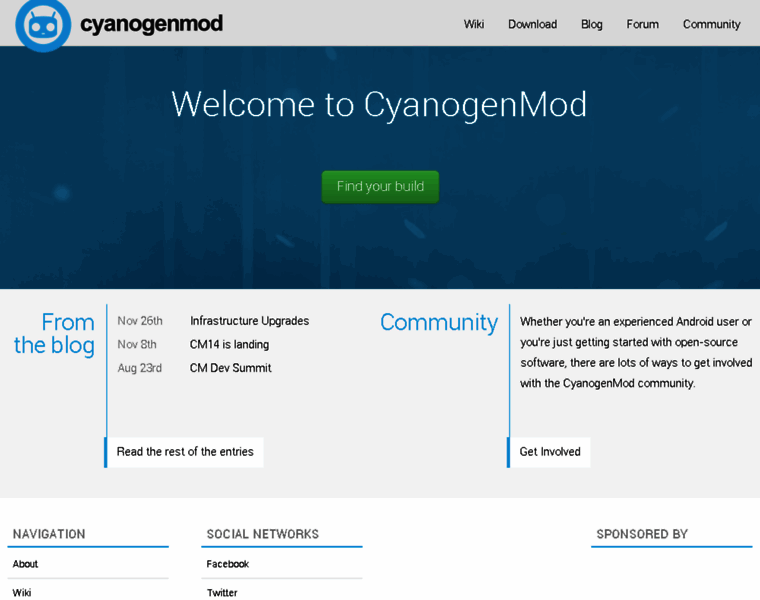
Task: Click the Welcome to CyanogenMod headline
Action: [379, 105]
